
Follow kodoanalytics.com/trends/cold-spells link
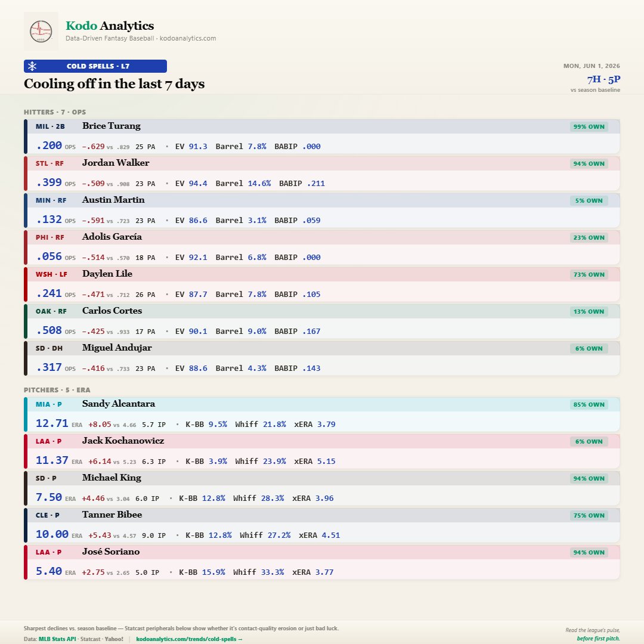[189, 639]
